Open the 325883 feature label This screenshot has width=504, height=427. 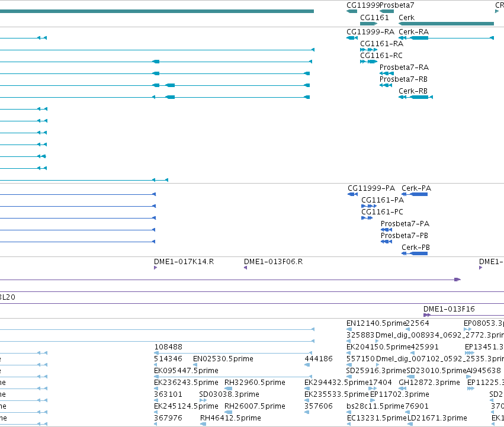coord(360,335)
